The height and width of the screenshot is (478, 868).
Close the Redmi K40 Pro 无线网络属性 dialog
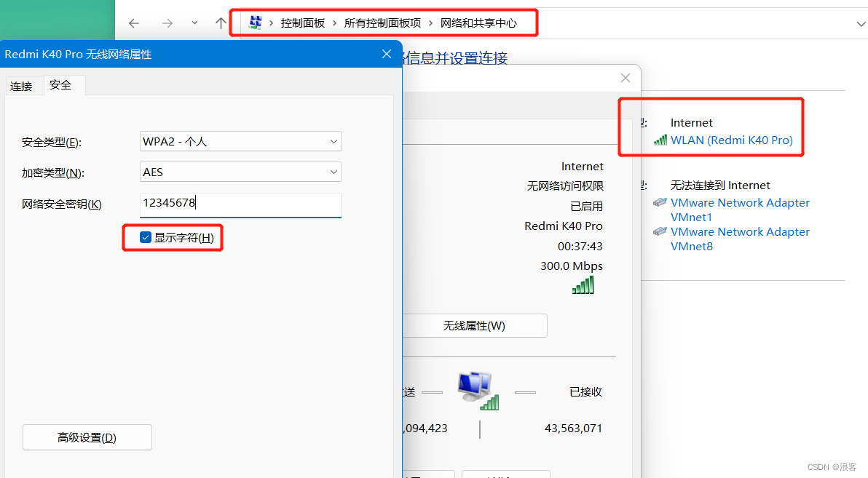(387, 54)
